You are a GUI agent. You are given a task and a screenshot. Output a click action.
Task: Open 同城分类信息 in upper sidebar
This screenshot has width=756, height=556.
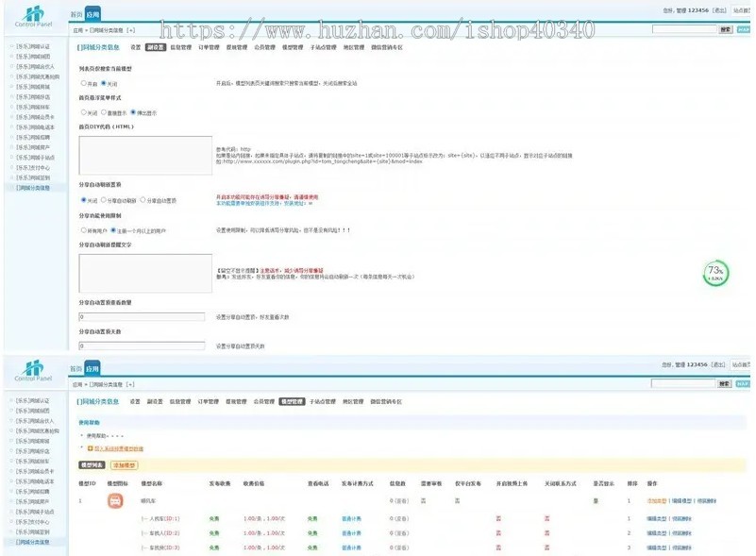pyautogui.click(x=33, y=188)
